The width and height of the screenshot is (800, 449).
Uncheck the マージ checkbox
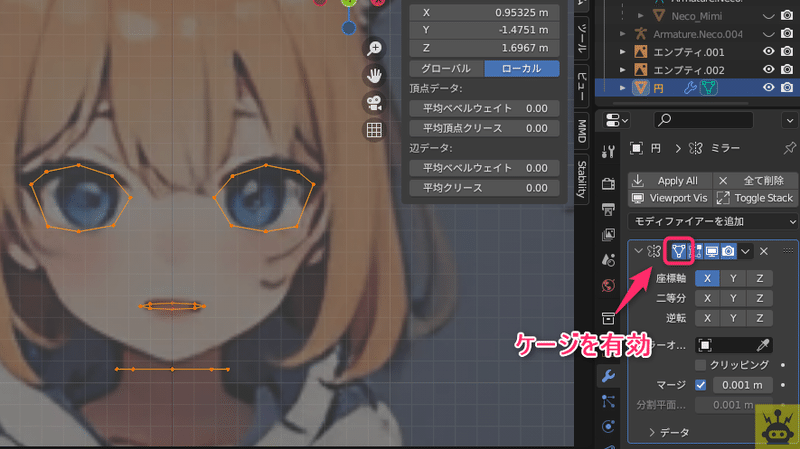pos(701,385)
